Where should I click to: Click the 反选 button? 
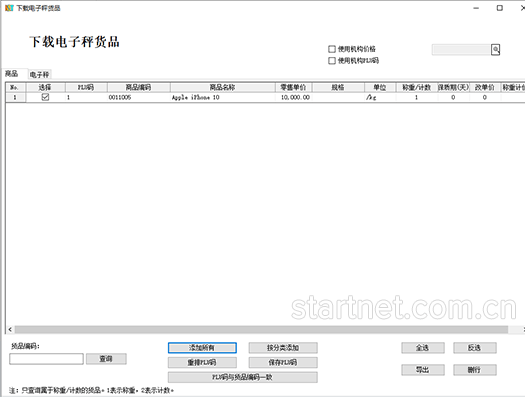(475, 348)
